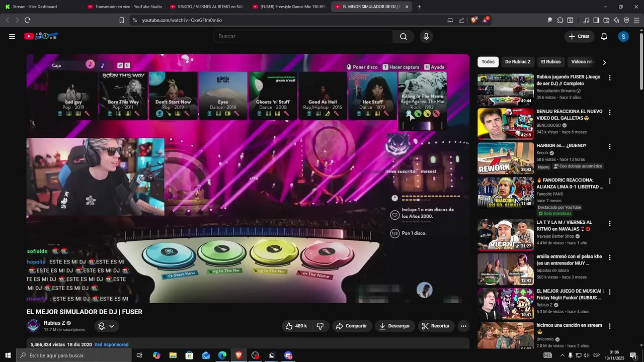This screenshot has width=644, height=362.
Task: Open the account avatar menu
Action: [623, 36]
